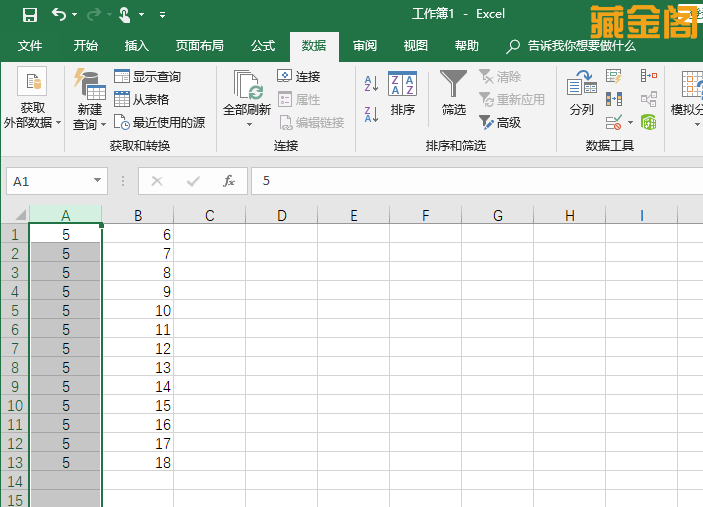Select column G header
The image size is (703, 507).
(498, 215)
